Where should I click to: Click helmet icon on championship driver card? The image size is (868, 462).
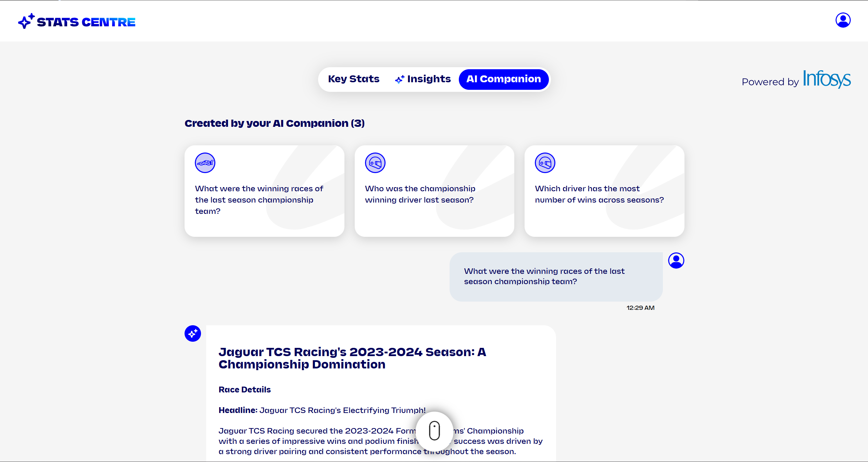(375, 163)
